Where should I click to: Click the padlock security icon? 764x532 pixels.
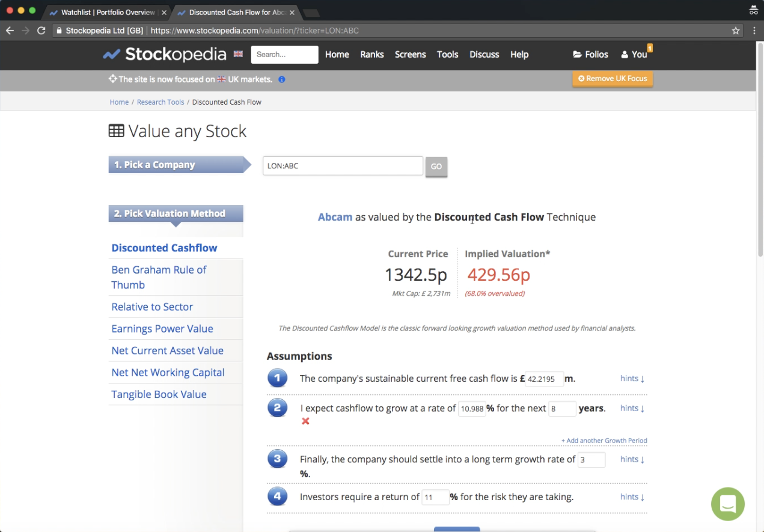(x=58, y=31)
